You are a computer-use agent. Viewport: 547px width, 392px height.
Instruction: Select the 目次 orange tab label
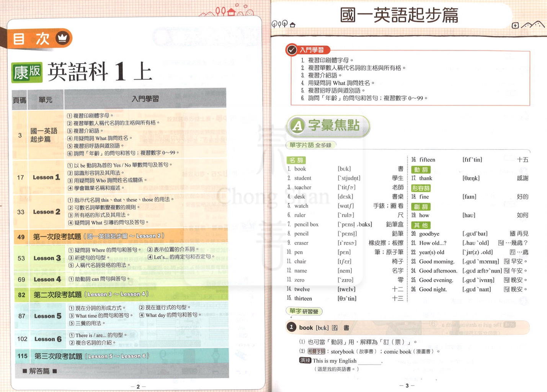[x=31, y=38]
